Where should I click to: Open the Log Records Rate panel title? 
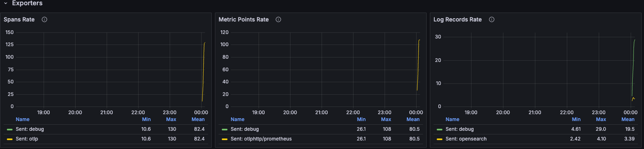point(457,19)
